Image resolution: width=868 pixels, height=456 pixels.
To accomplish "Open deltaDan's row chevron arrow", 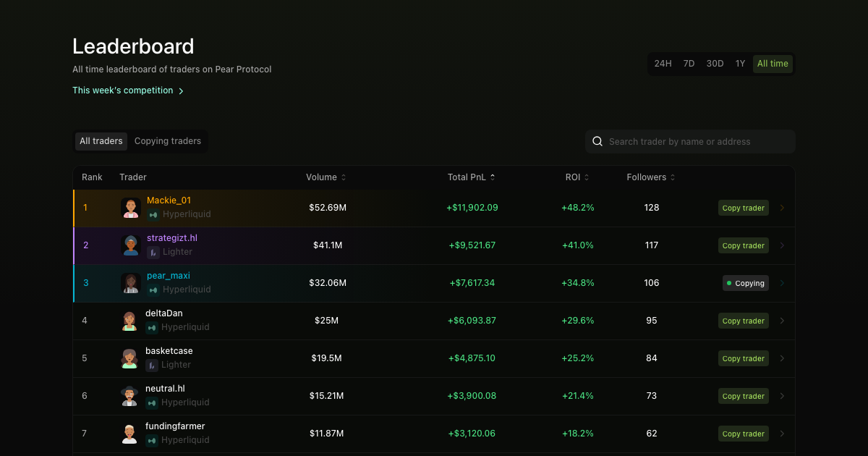I will point(782,321).
